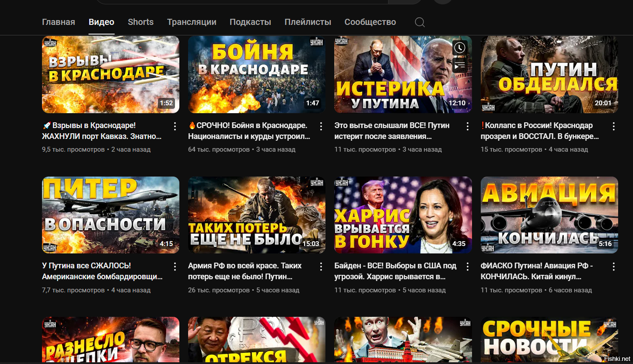Play the 'Бойня в Краснодаре' thumbnail
The width and height of the screenshot is (633, 364).
[257, 74]
